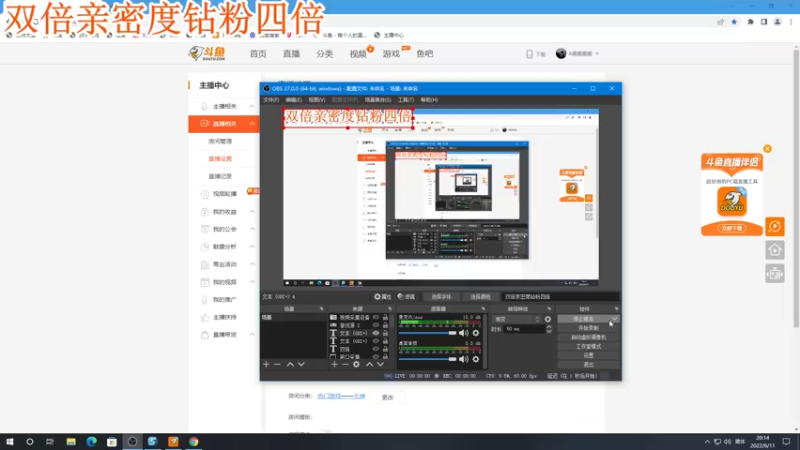800x450 pixels.
Task: Move scene down in the 场景 panel
Action: [301, 364]
